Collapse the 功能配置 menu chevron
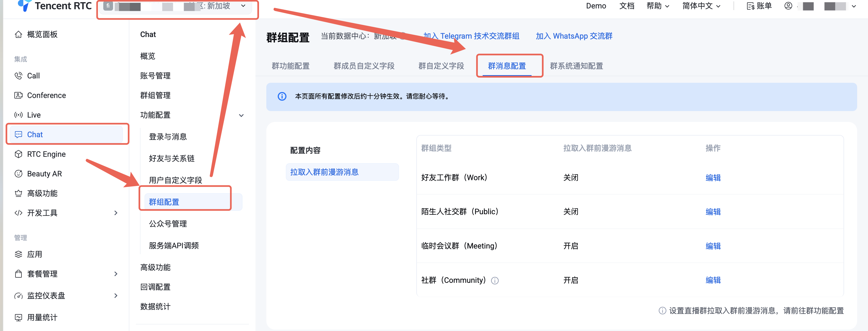The height and width of the screenshot is (331, 868). pos(241,115)
